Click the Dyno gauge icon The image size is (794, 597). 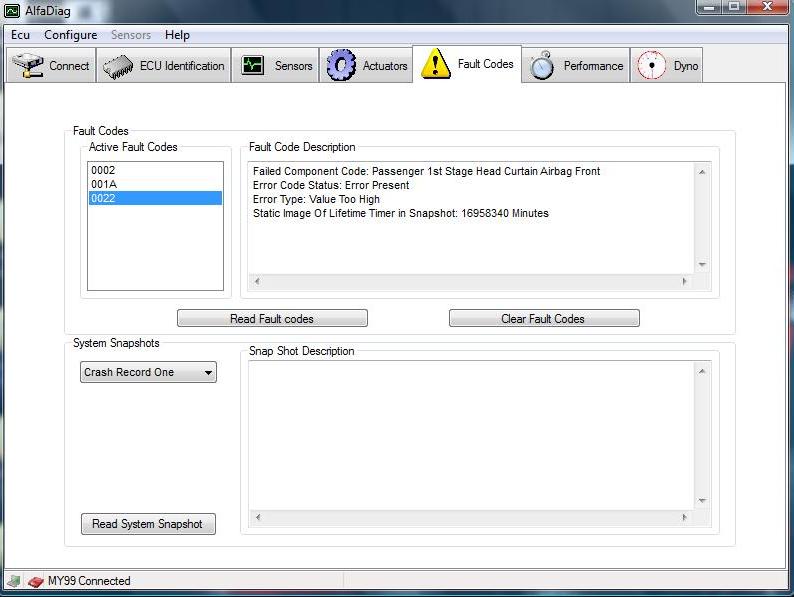pos(652,66)
